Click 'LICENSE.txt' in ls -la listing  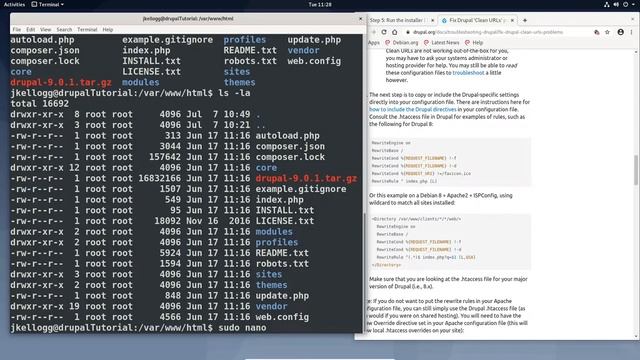point(285,221)
